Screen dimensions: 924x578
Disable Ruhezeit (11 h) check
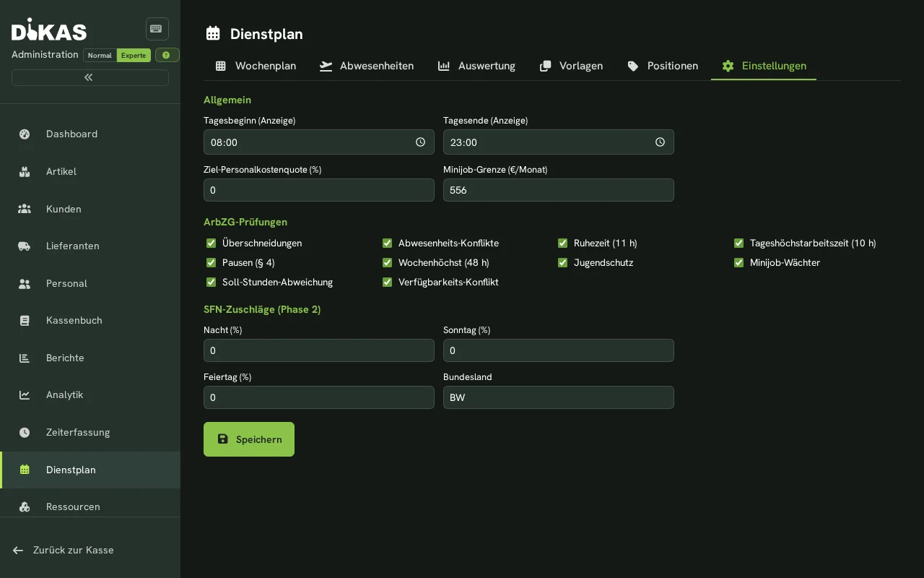(563, 243)
